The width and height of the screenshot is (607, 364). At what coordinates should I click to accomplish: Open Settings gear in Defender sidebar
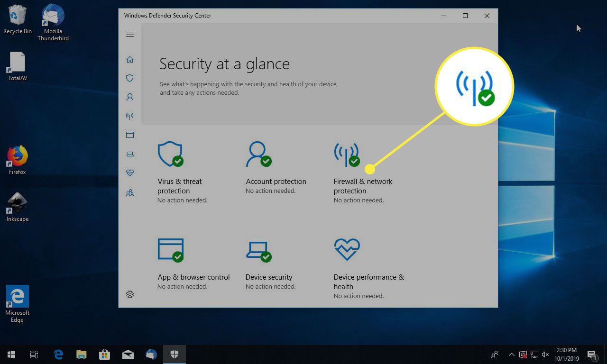[130, 294]
